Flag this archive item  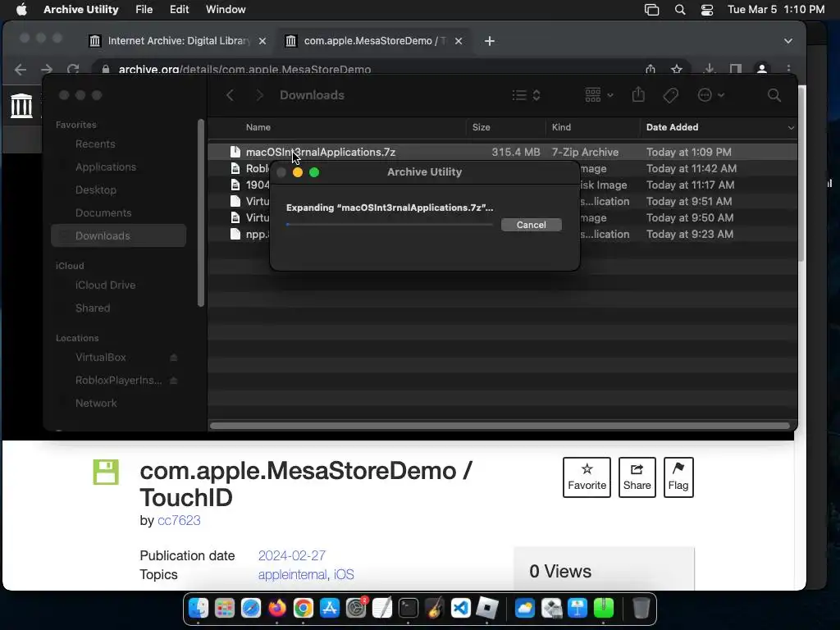678,477
